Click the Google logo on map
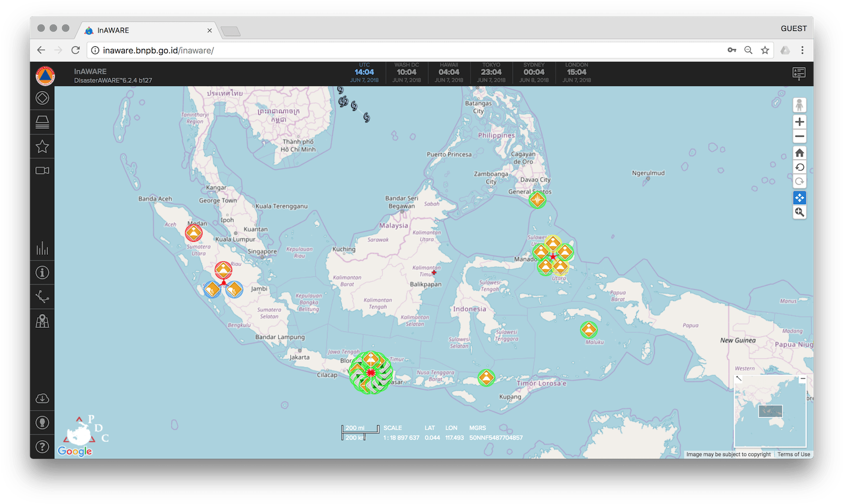The height and width of the screenshot is (504, 843). pos(75,451)
